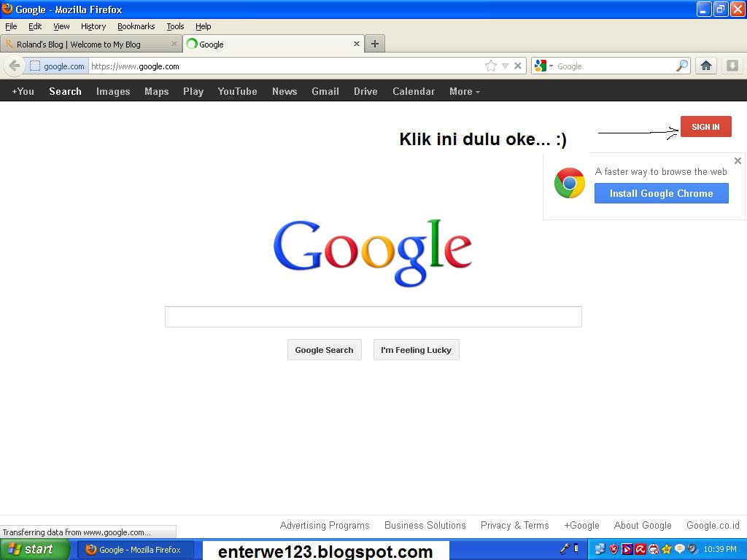Close the Google tab
The height and width of the screenshot is (560, 747).
[x=356, y=43]
